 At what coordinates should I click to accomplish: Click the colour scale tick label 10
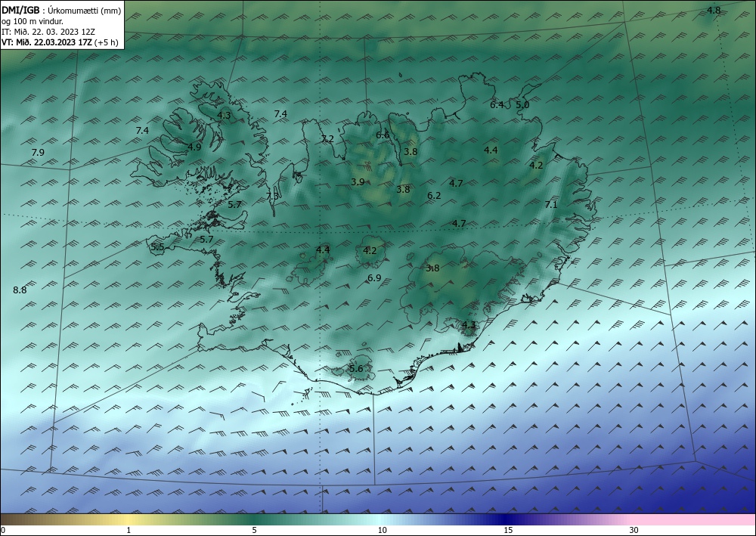click(382, 530)
